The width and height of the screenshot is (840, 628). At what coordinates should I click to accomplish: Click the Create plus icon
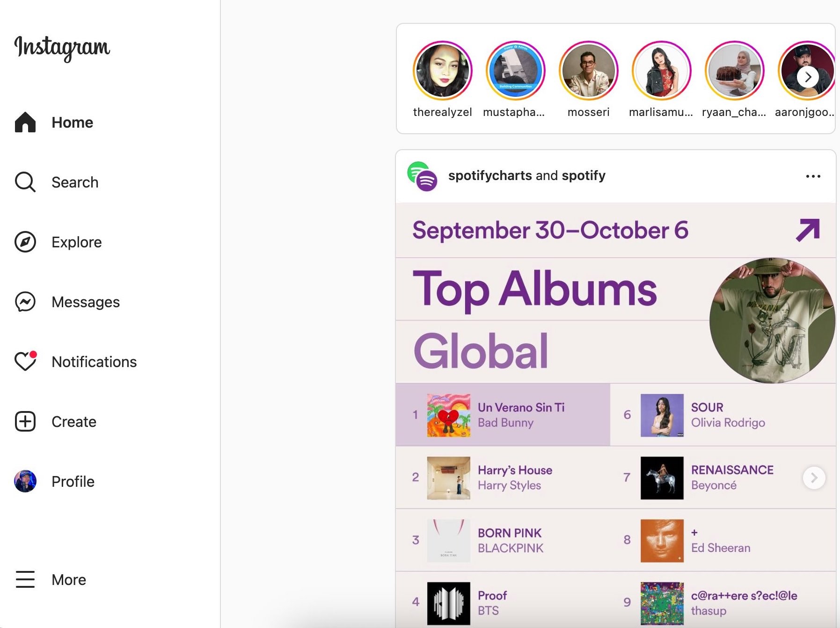click(25, 422)
